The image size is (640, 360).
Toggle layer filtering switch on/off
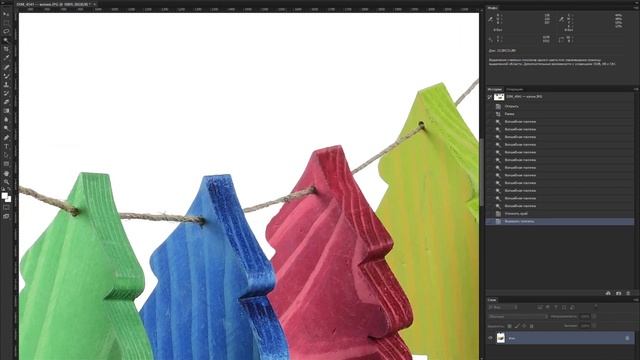coord(596,307)
